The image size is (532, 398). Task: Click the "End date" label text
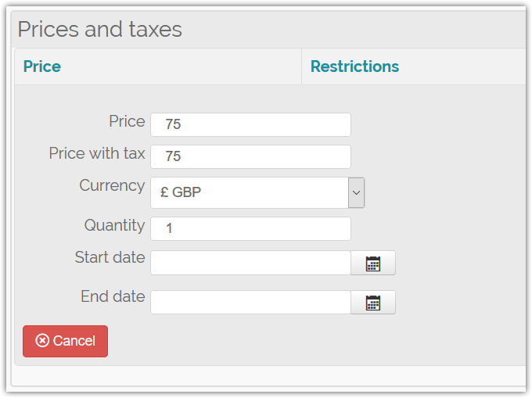[x=113, y=296]
